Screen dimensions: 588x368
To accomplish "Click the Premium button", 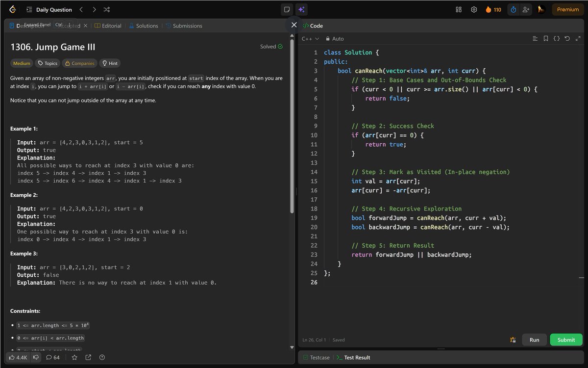I will tap(568, 9).
